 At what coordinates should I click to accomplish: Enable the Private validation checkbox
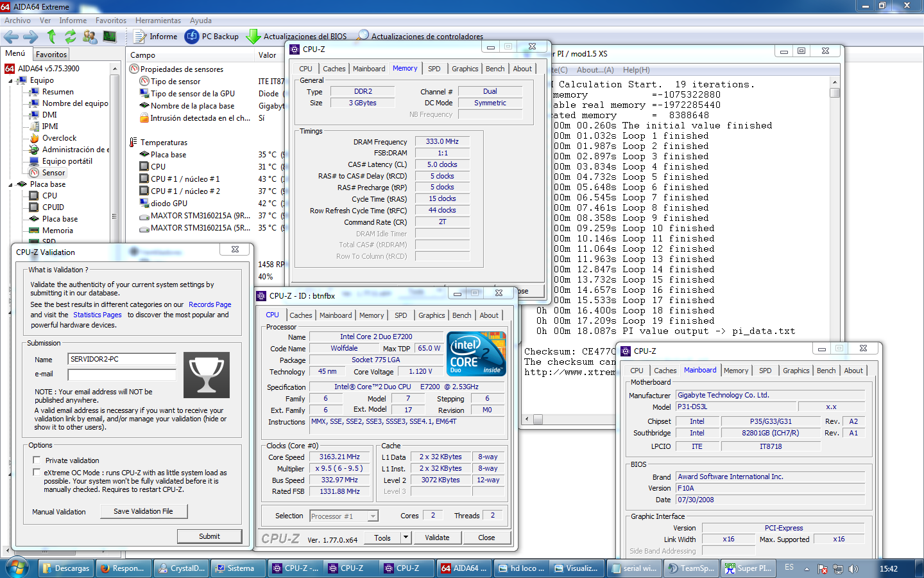click(x=37, y=460)
